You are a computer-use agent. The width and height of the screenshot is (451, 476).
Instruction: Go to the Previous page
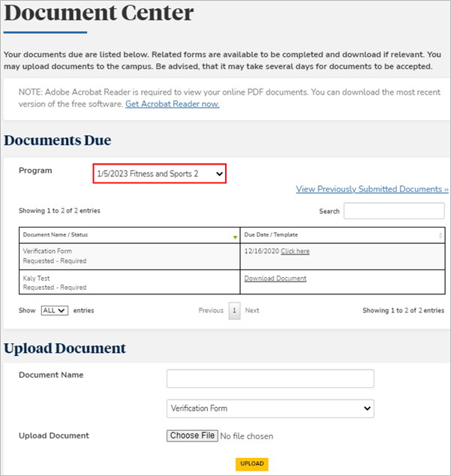(211, 311)
